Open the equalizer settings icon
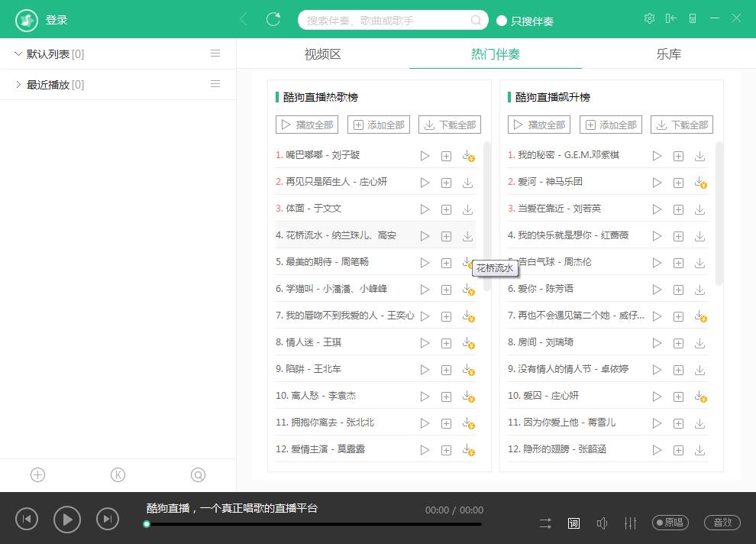The image size is (756, 544). point(630,523)
